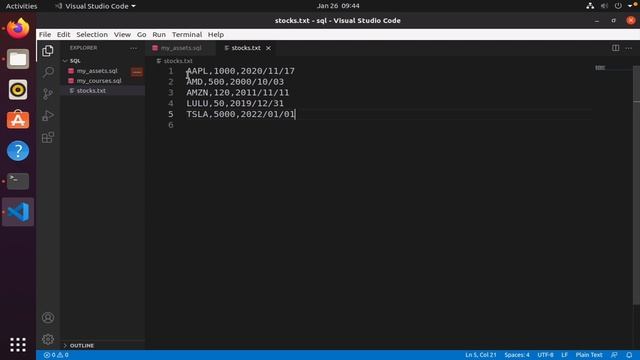Open Explorer panel more actions ellipsis
640x360 pixels.
click(x=133, y=48)
